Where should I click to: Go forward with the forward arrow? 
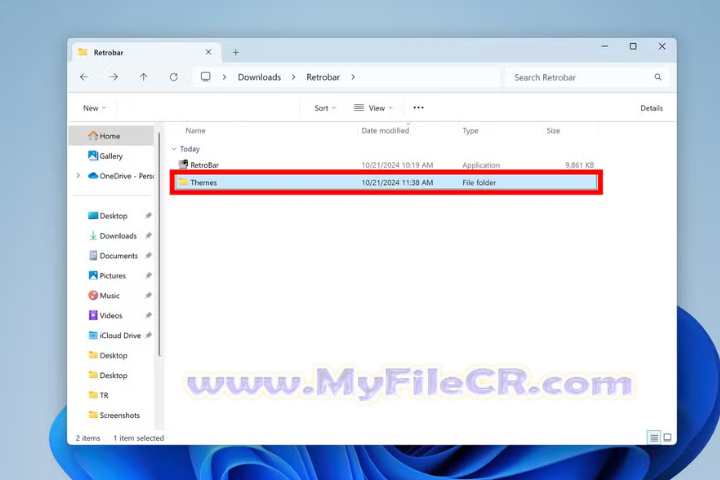[x=113, y=77]
